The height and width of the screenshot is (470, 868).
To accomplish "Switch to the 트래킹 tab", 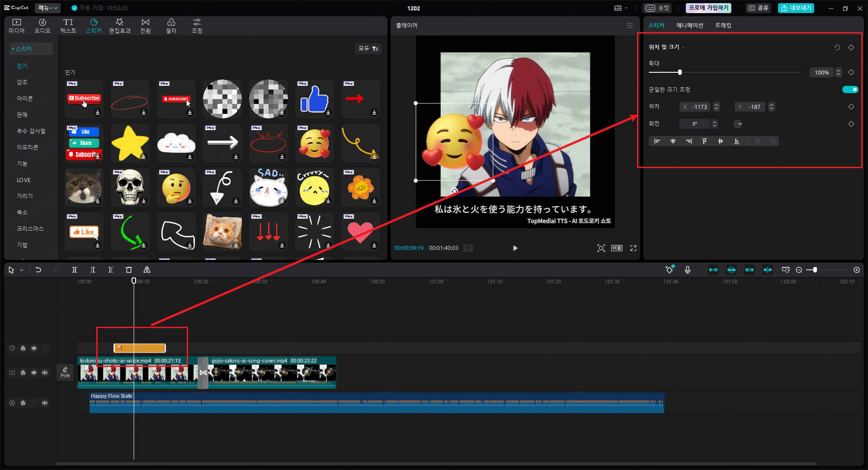I will pyautogui.click(x=723, y=25).
